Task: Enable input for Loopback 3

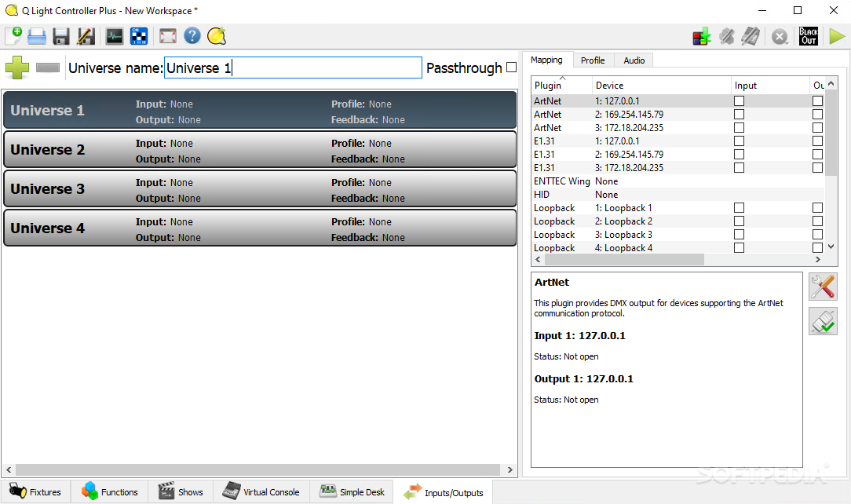Action: [740, 235]
